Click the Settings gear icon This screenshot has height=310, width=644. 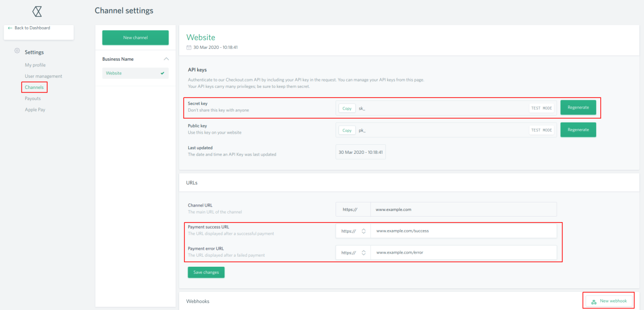pyautogui.click(x=17, y=51)
